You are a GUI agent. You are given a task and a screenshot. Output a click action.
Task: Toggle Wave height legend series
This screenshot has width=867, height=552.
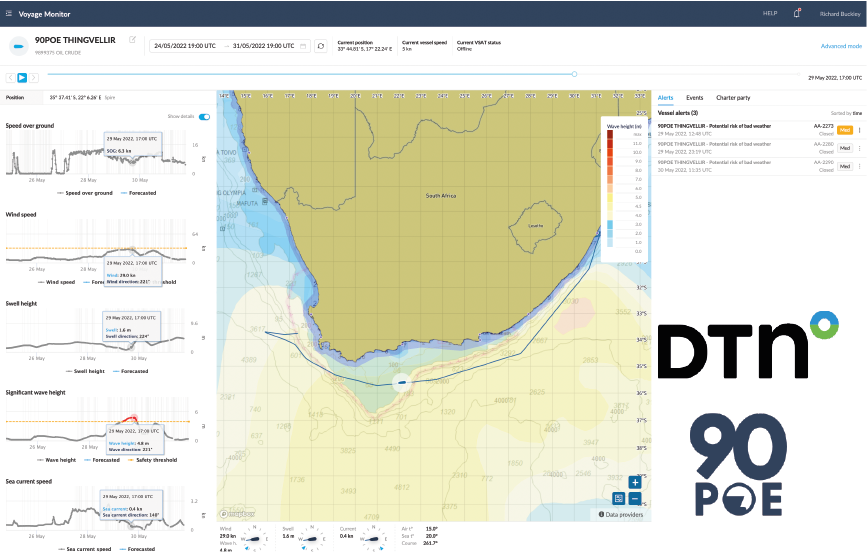coord(56,460)
